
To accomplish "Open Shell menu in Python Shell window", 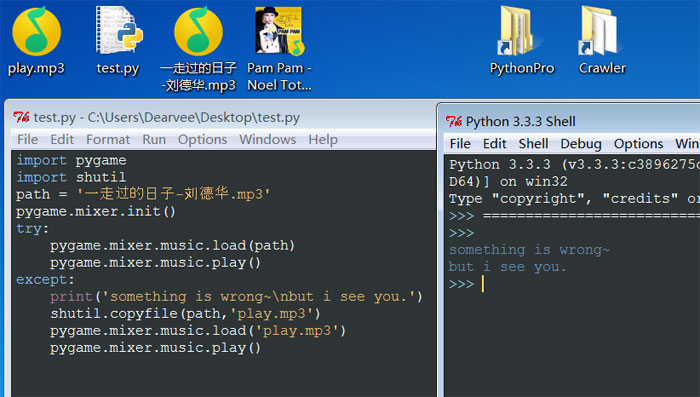I will pyautogui.click(x=533, y=143).
